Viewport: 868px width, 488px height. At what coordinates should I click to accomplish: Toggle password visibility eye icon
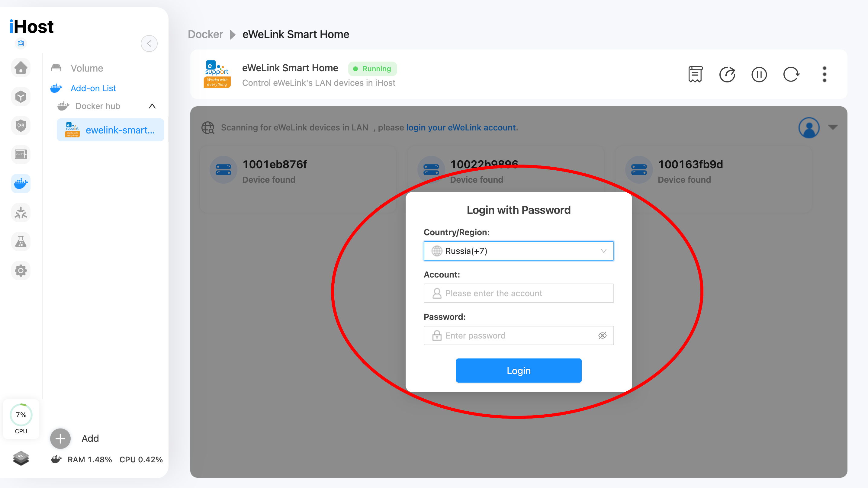[x=603, y=335]
